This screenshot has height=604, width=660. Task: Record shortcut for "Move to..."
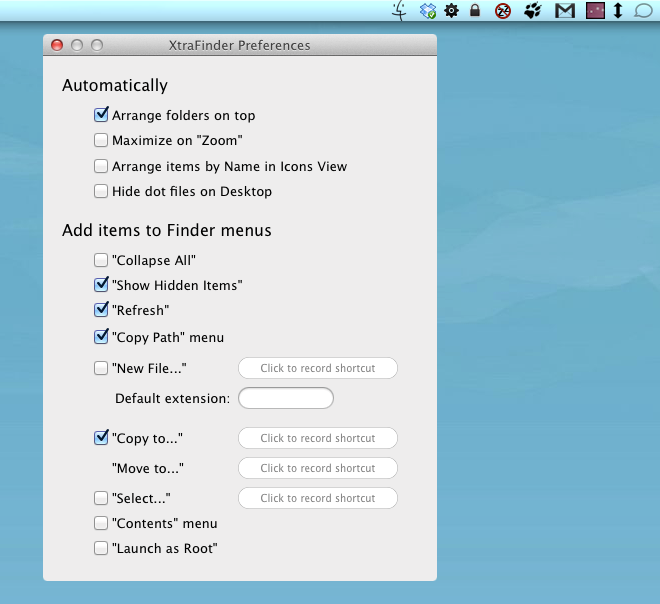318,468
